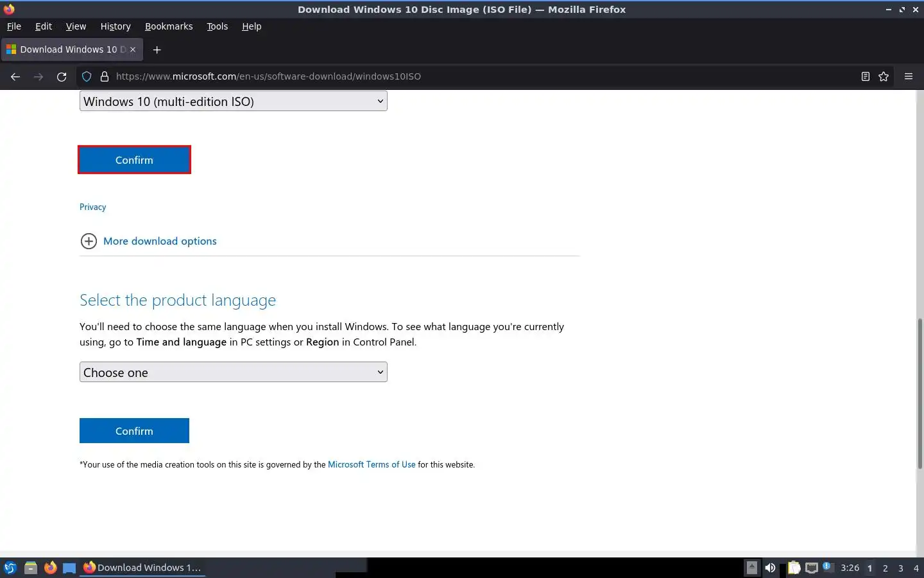
Task: Open the Privacy link
Action: click(x=92, y=207)
